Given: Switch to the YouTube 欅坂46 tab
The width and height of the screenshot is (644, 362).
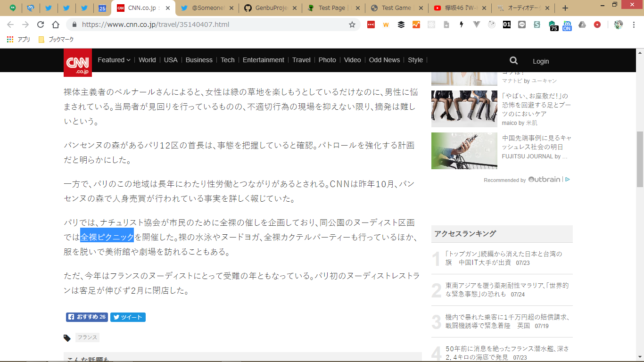Looking at the screenshot, I should pyautogui.click(x=459, y=8).
